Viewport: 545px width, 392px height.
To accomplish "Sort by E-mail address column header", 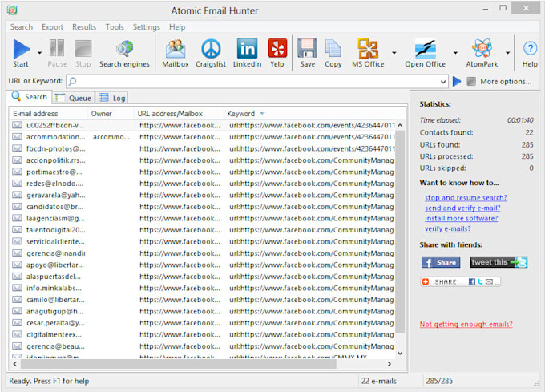I will pos(48,114).
